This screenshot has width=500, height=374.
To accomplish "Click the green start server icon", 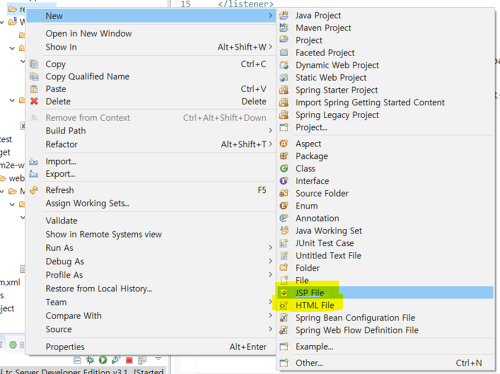I will [x=103, y=360].
